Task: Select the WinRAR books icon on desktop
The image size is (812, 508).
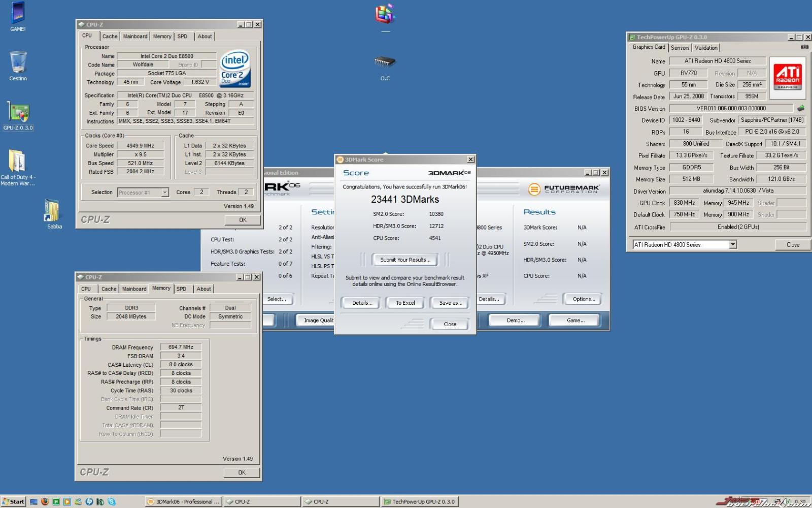Action: tap(385, 14)
